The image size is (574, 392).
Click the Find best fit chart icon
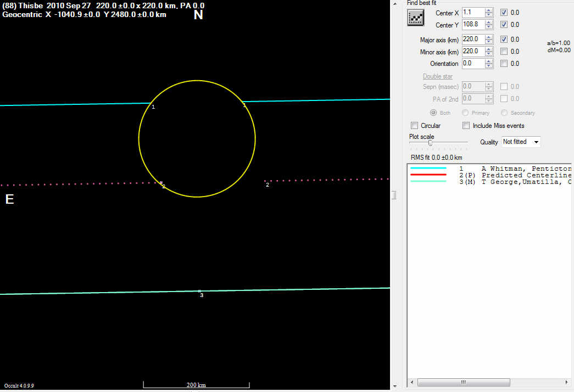pyautogui.click(x=415, y=18)
